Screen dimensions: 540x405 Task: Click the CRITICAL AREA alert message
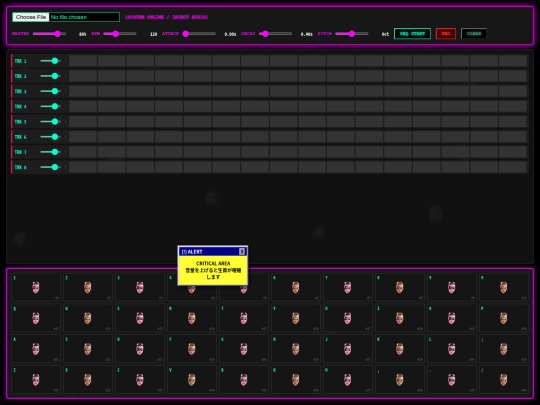point(213,270)
